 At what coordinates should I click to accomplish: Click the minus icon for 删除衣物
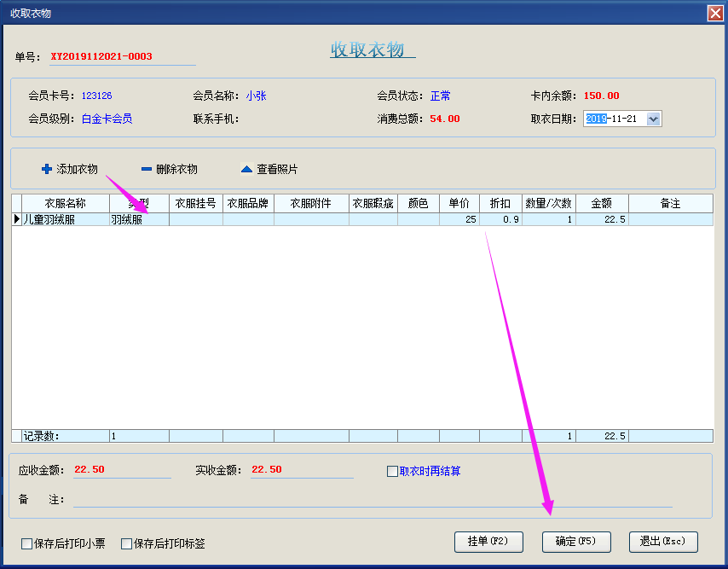(147, 169)
